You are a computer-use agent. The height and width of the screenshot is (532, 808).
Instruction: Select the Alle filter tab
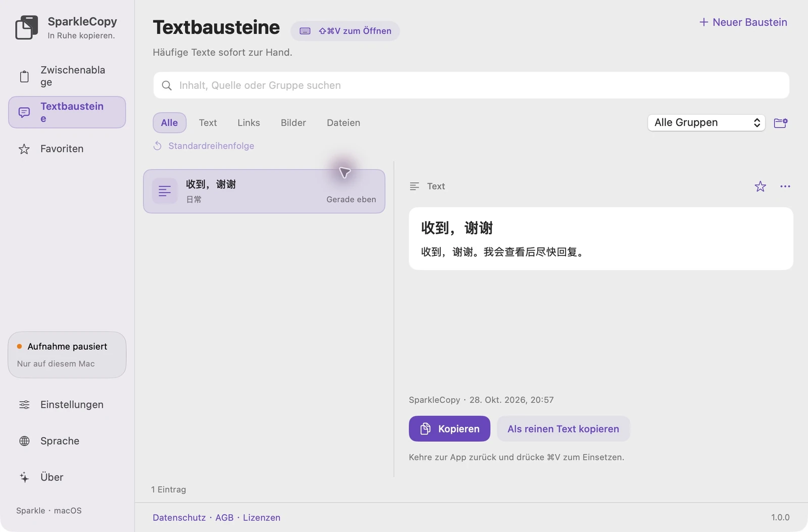170,123
